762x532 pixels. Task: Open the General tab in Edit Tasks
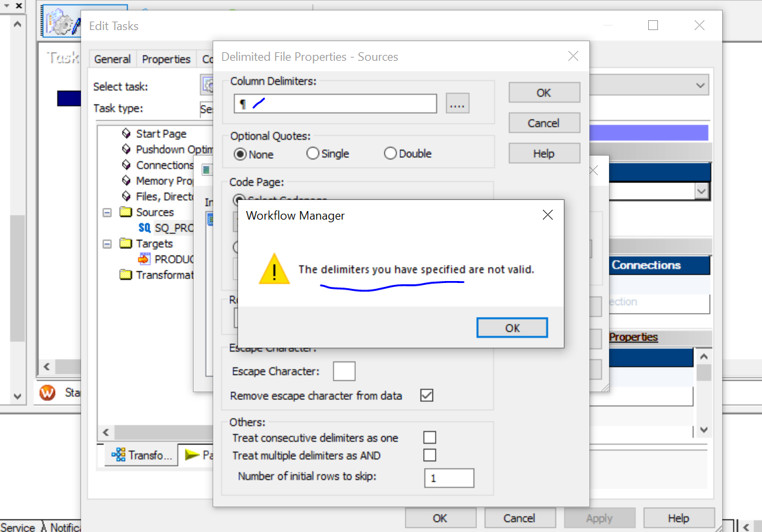113,59
